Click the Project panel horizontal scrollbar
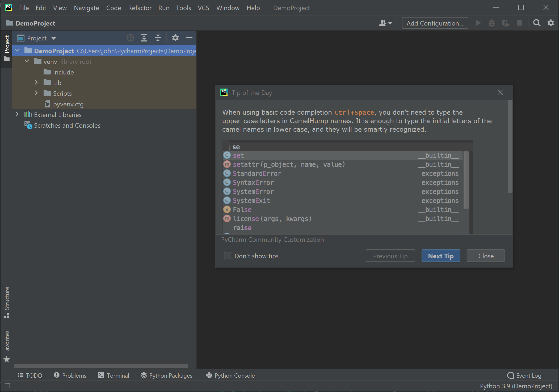This screenshot has height=392, width=559. click(101, 366)
